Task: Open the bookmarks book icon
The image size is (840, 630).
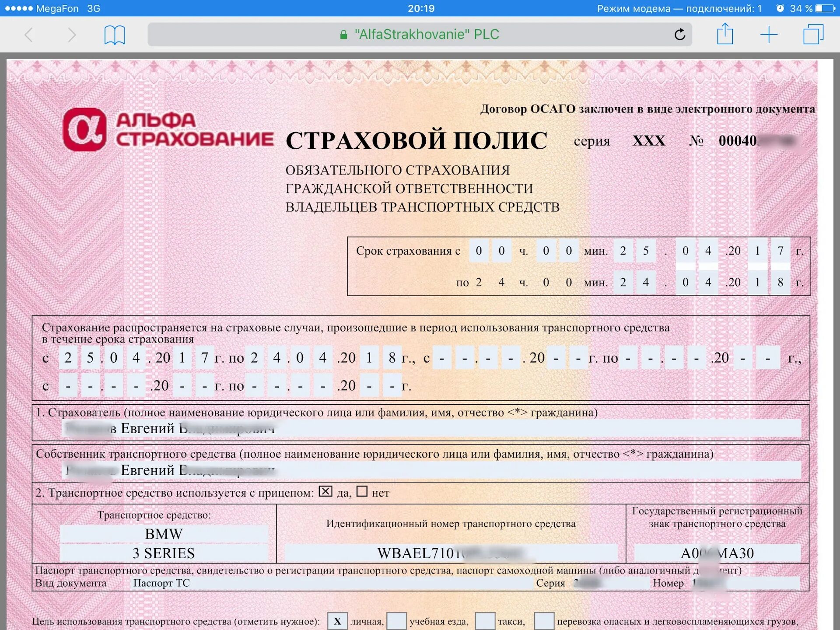Action: (x=115, y=35)
